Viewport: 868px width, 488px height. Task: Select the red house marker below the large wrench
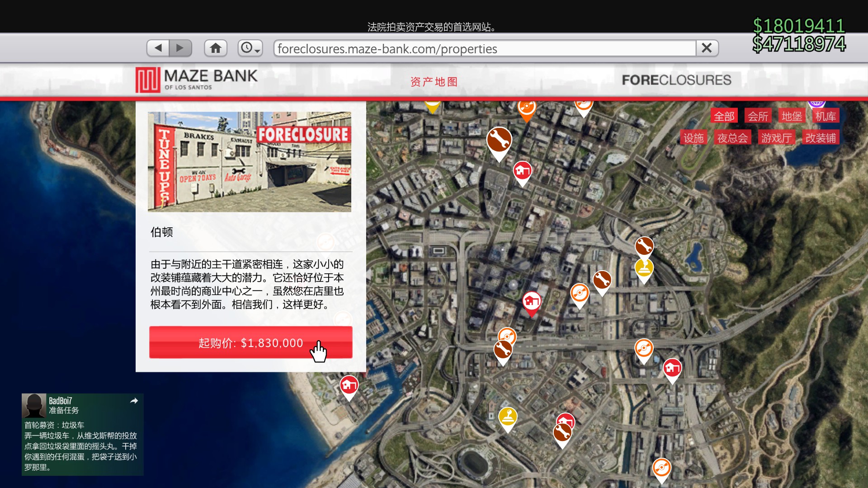point(522,172)
